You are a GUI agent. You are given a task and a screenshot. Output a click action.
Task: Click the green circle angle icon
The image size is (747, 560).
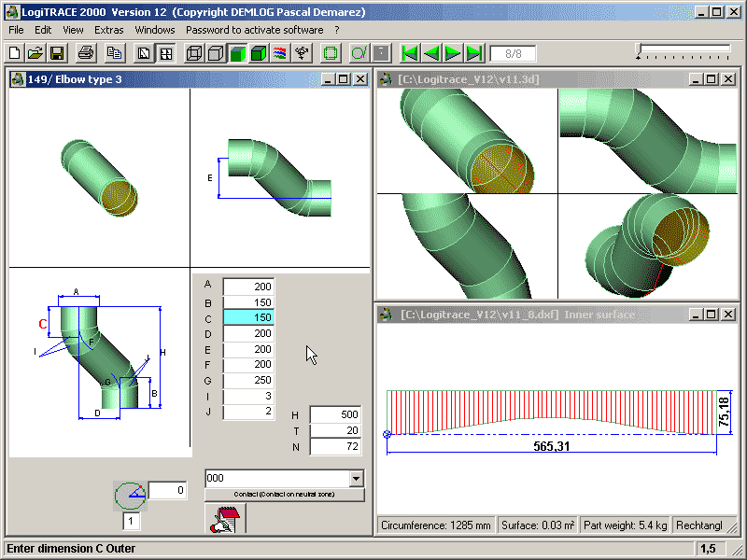pos(130,496)
